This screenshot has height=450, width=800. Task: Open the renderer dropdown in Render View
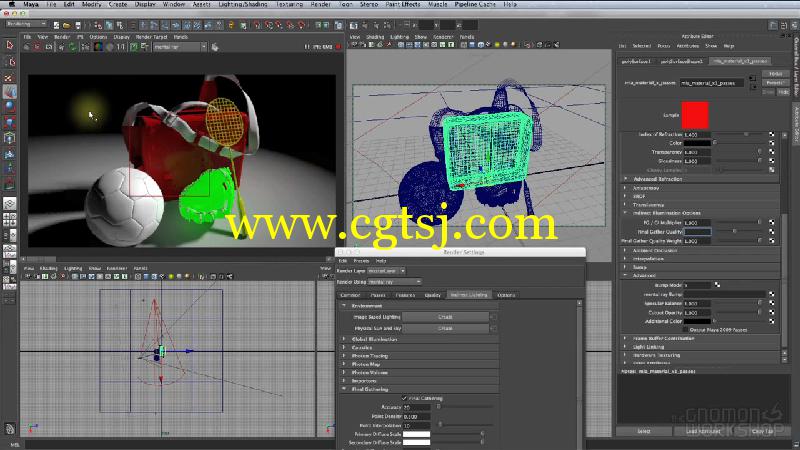pos(180,47)
